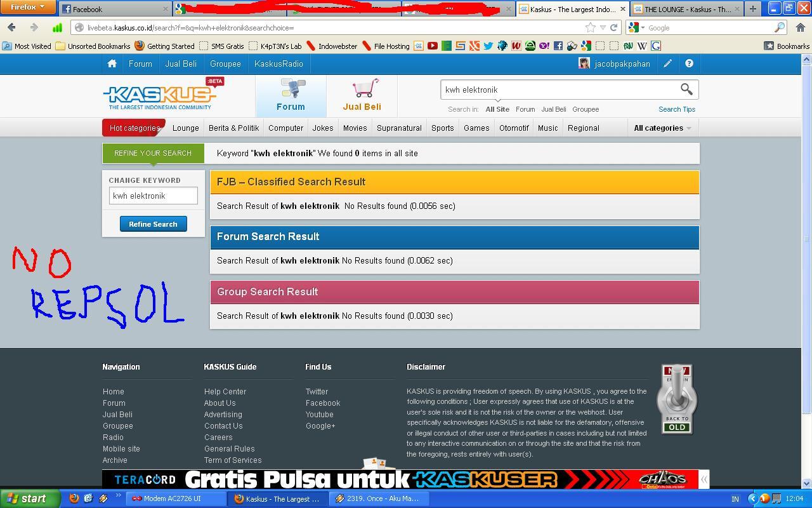Click the green signal bars icon
Viewport: 812px width, 508px height.
click(57, 28)
